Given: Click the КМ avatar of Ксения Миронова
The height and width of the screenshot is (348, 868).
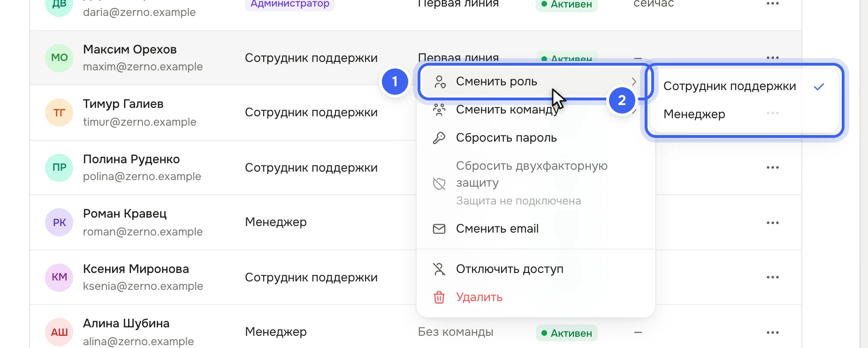Looking at the screenshot, I should 59,277.
